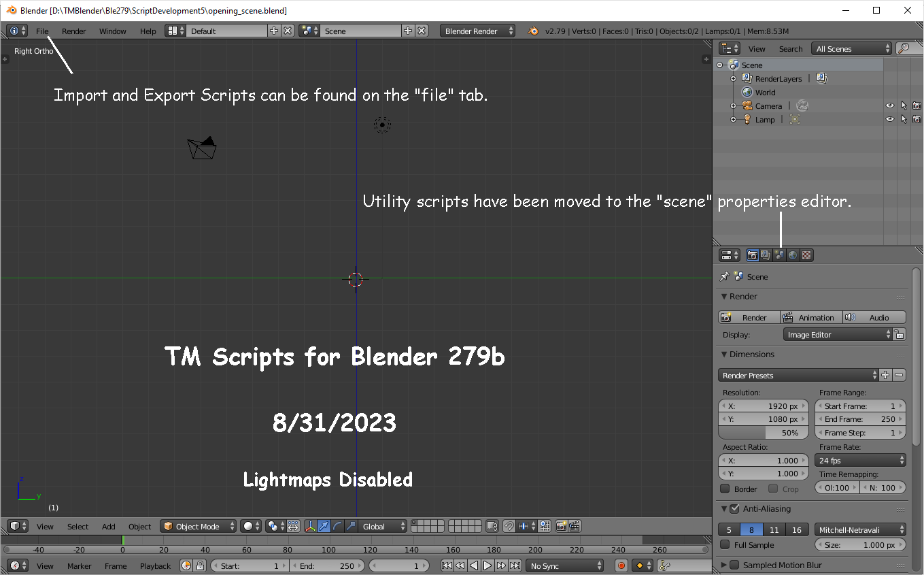The width and height of the screenshot is (924, 575).
Task: Switch to the Render Layers properties tab
Action: (766, 254)
